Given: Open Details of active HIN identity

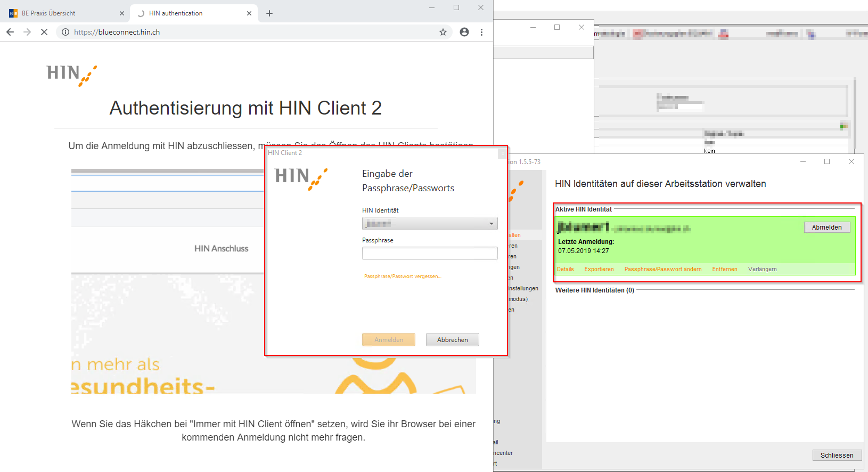Looking at the screenshot, I should tap(565, 270).
